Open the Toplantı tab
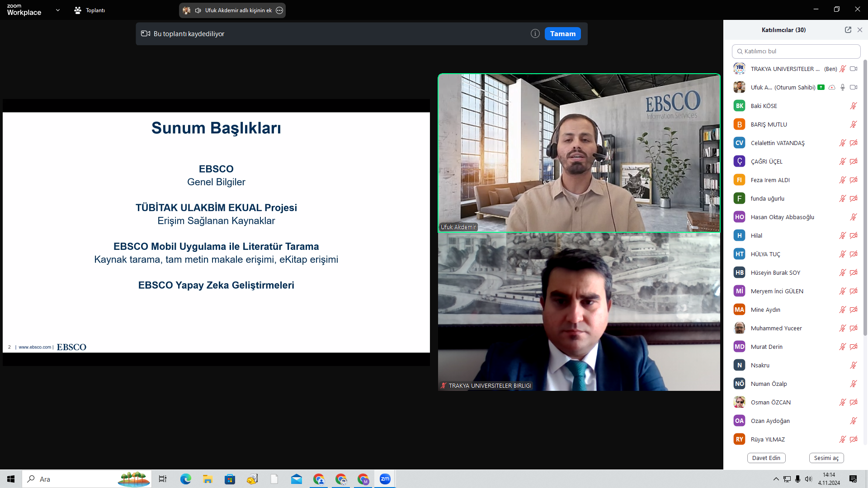The image size is (868, 488). pyautogui.click(x=90, y=10)
